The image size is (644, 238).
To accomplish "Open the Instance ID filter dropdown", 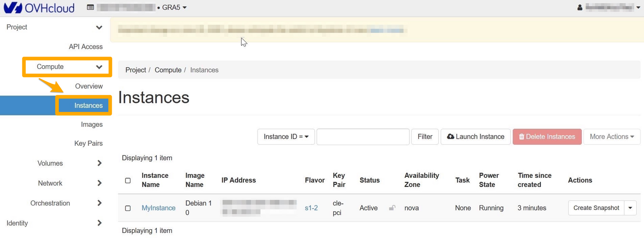I will point(286,136).
